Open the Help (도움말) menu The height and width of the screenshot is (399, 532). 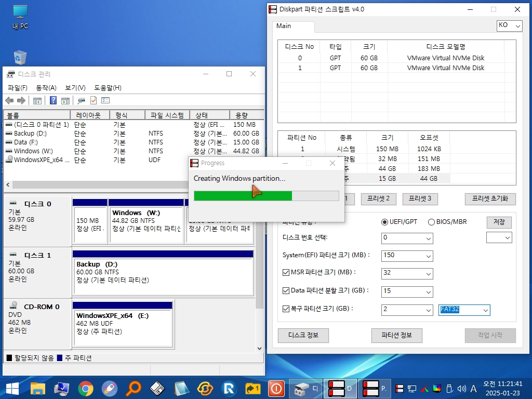click(x=108, y=88)
